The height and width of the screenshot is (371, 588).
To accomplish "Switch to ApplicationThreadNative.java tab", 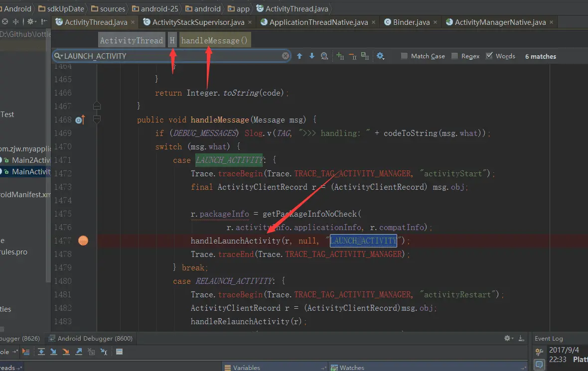I will 318,22.
